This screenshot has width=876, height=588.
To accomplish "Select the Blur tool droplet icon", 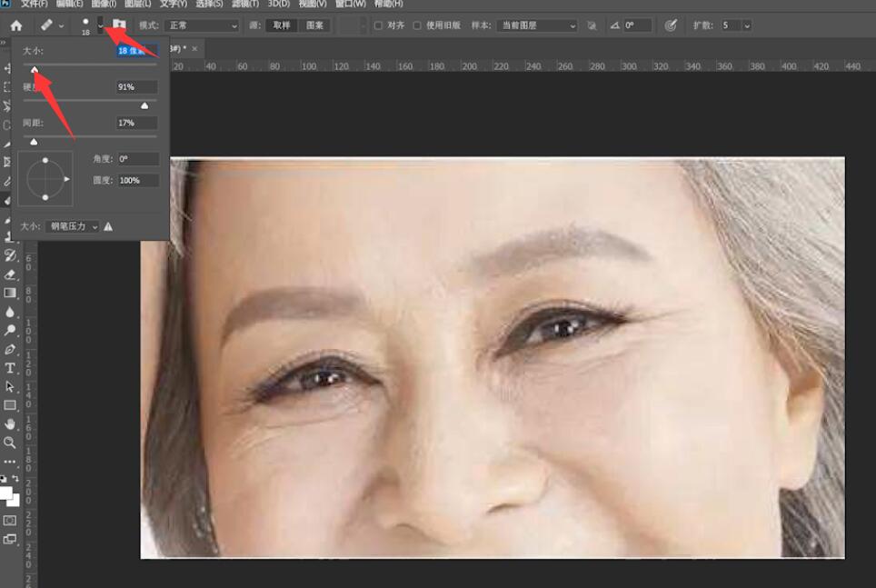I will pyautogui.click(x=9, y=312).
